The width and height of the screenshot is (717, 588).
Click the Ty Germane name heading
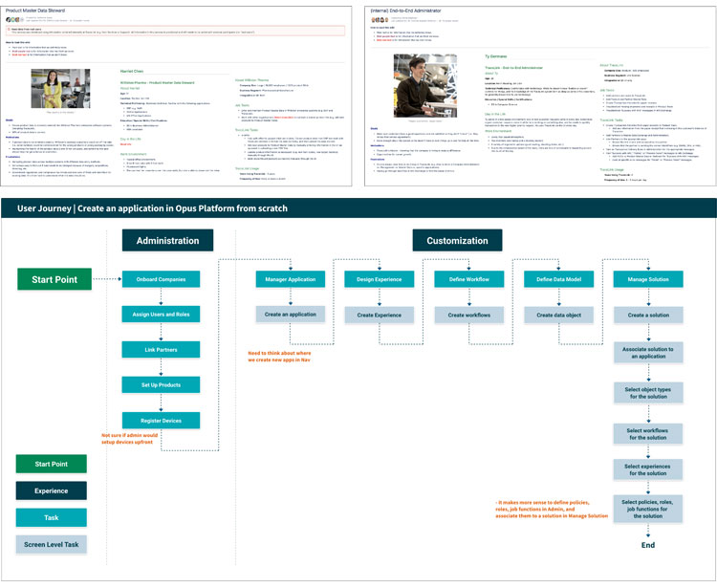495,56
